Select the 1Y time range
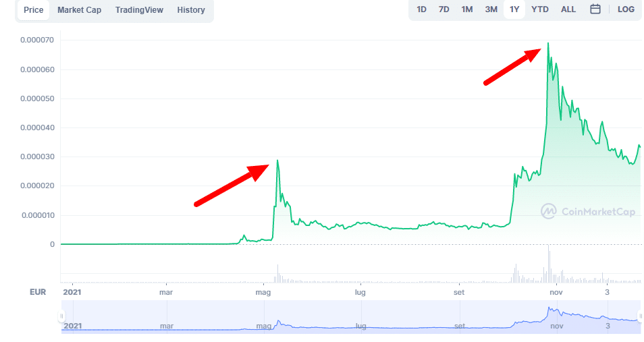 click(x=514, y=9)
